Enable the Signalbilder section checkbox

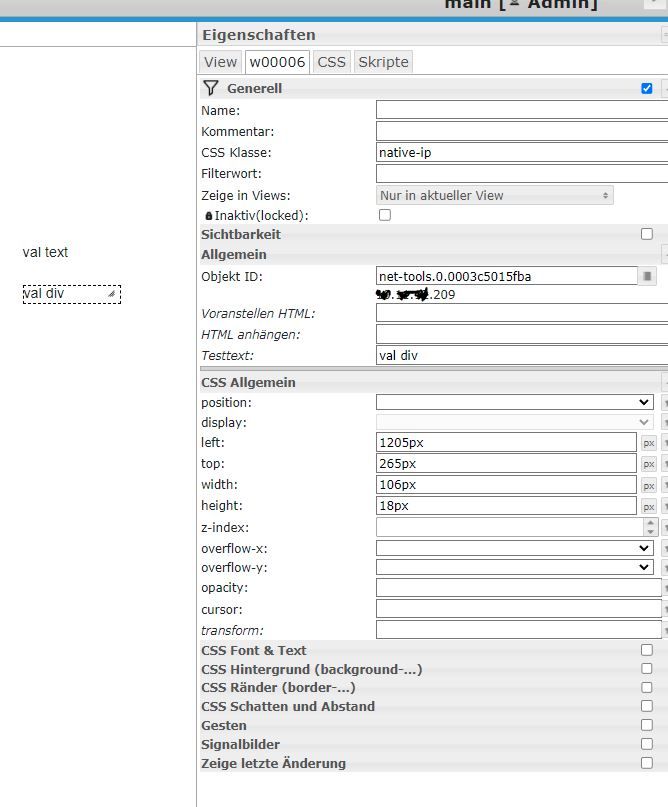pos(647,744)
